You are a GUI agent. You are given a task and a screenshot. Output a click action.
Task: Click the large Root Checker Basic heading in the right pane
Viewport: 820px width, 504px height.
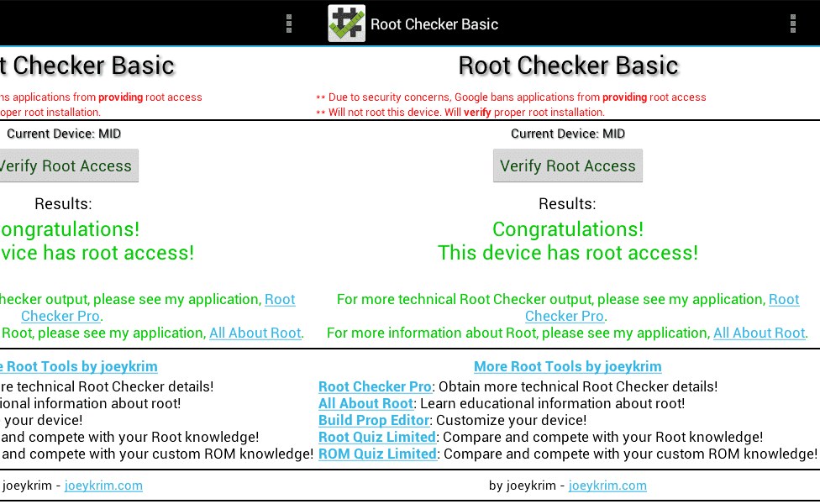pos(569,66)
